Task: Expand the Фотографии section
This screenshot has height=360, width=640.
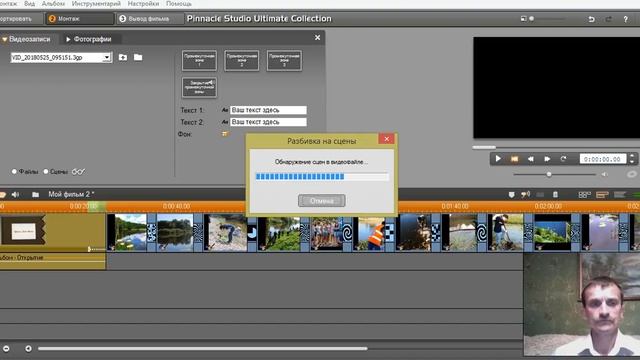Action: click(x=68, y=39)
